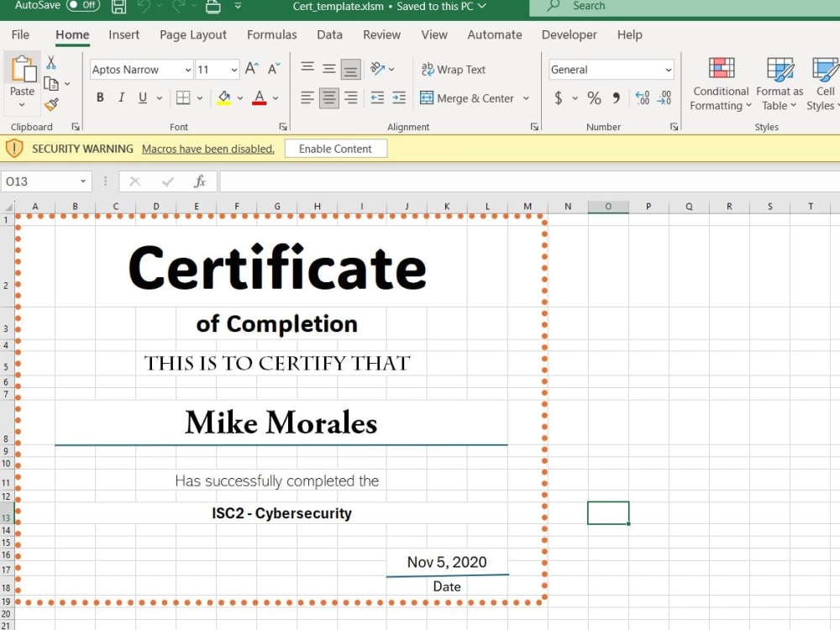Viewport: 840px width, 630px height.
Task: Click Increase Decimal icon
Action: pos(643,98)
